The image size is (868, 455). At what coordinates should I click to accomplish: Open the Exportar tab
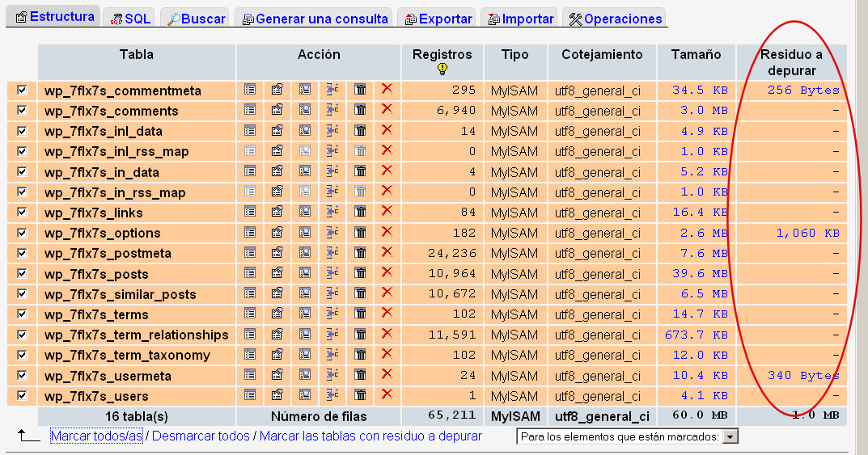click(x=438, y=19)
